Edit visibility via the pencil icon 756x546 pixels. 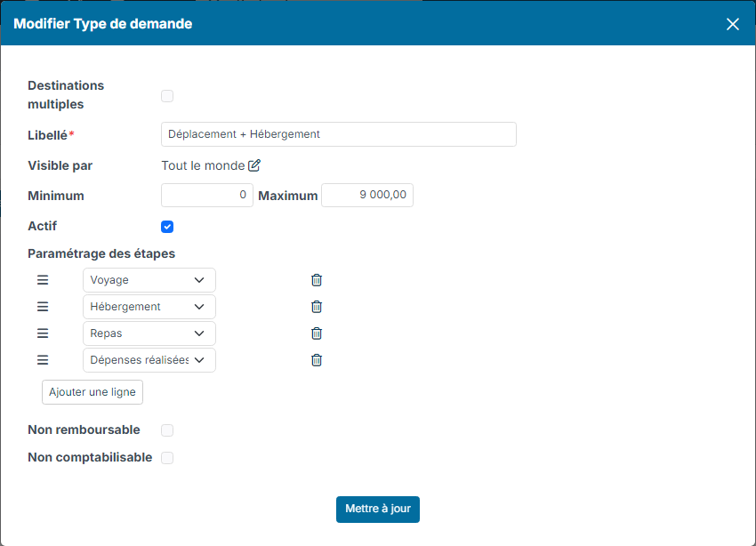254,165
